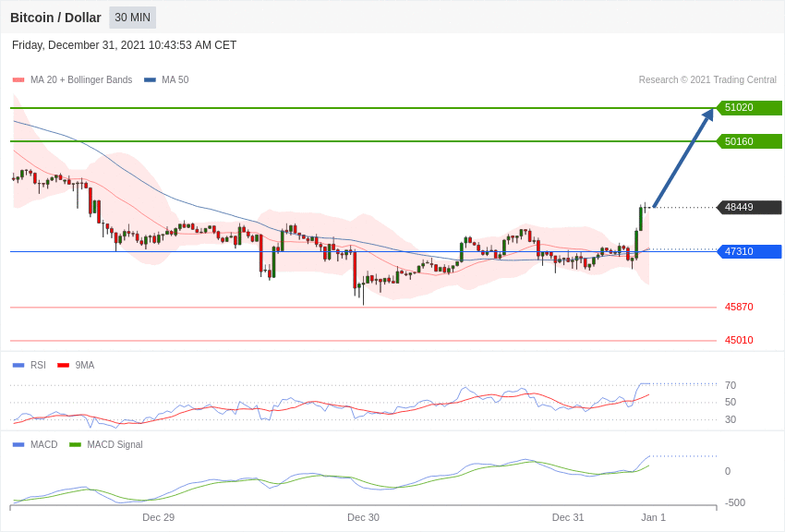Click the blue upward trend arrow
The width and height of the screenshot is (785, 532).
683,158
